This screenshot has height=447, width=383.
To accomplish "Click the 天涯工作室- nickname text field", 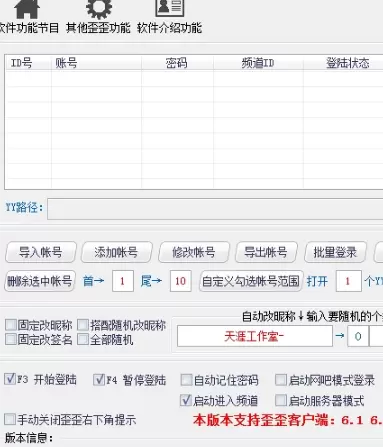I will pos(255,336).
